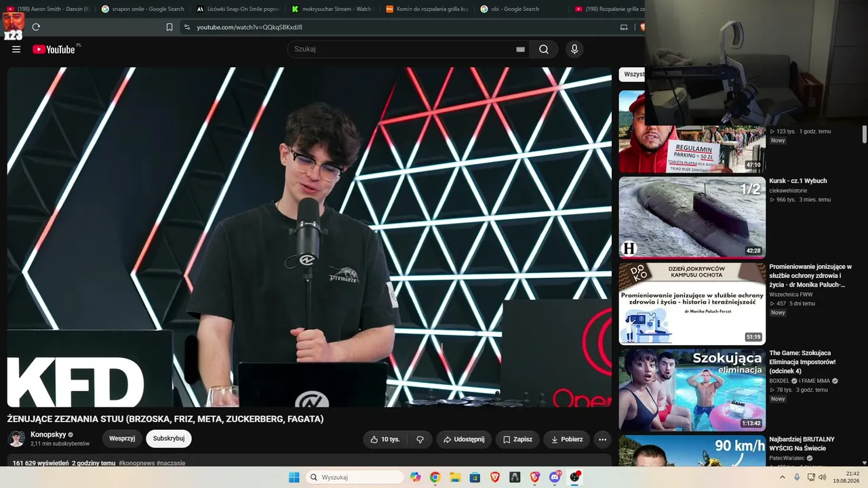The image size is (868, 488).
Task: Like the video with thumbs-up icon
Action: (x=384, y=439)
